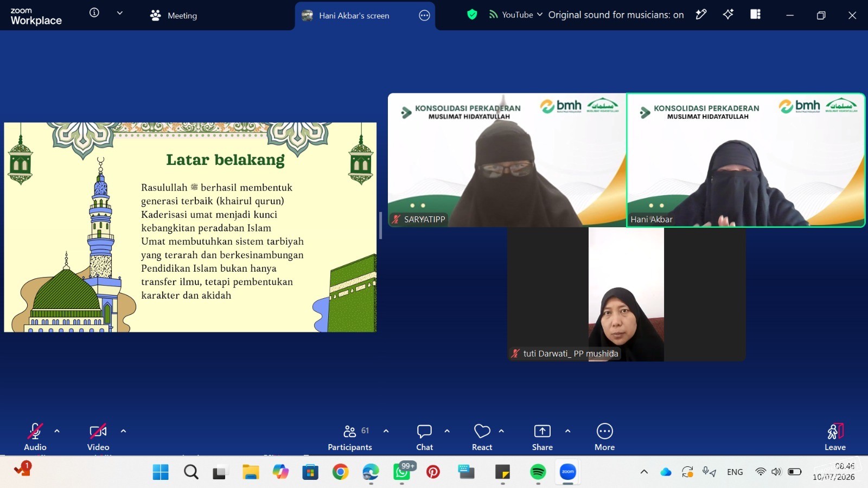The image size is (868, 488).
Task: Expand reactions options chevron
Action: tap(501, 431)
